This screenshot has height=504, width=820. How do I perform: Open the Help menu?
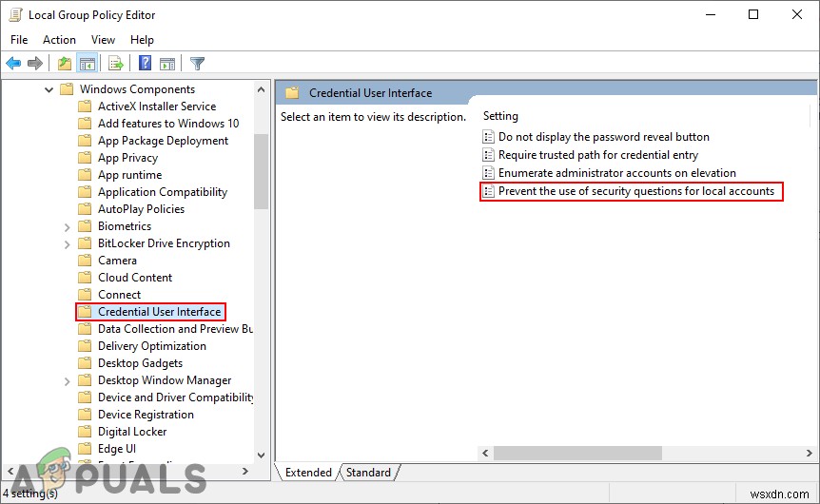point(142,40)
